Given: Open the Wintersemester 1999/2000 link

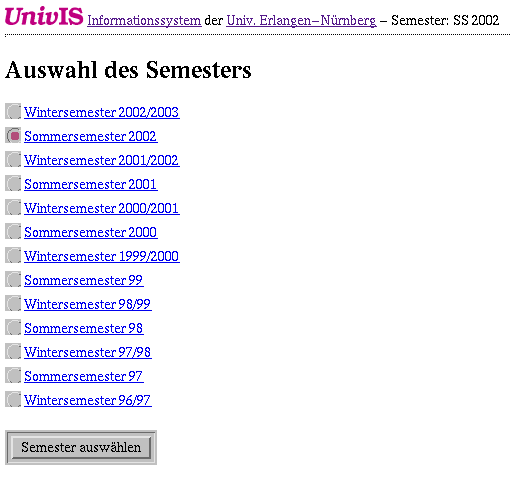Looking at the screenshot, I should coord(102,256).
